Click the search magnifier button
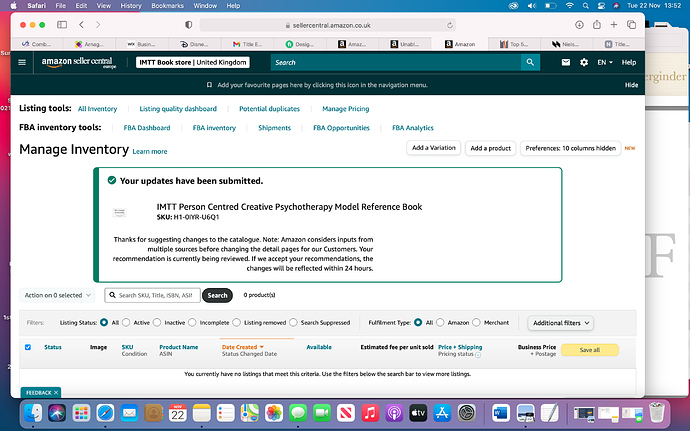Image resolution: width=690 pixels, height=431 pixels. coord(530,63)
